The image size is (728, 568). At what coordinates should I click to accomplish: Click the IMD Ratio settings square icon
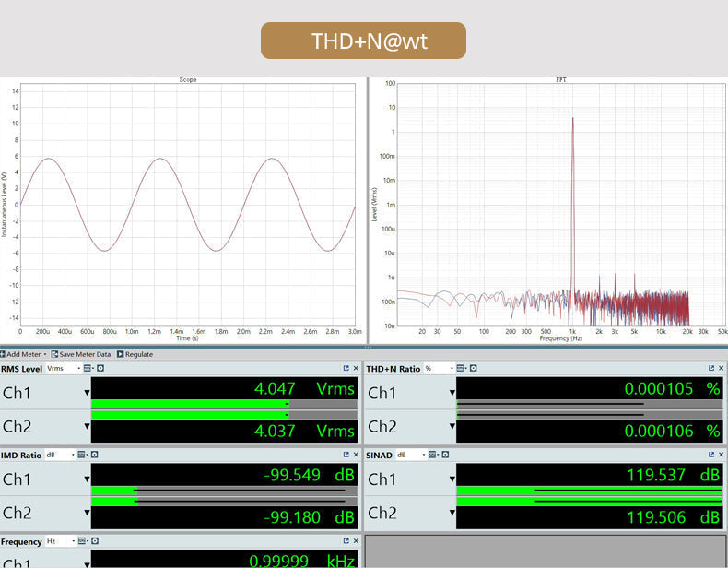tap(93, 455)
